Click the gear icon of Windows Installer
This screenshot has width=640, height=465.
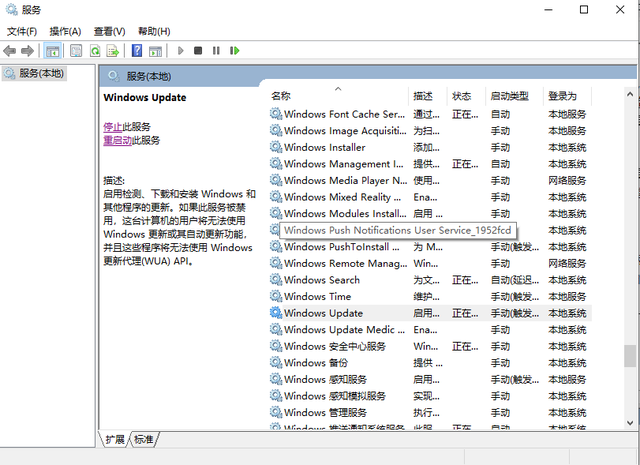click(x=276, y=147)
